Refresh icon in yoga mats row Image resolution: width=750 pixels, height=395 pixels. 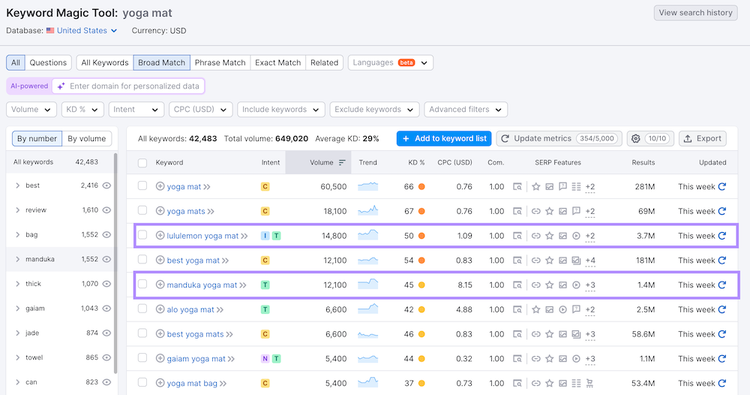click(x=722, y=211)
